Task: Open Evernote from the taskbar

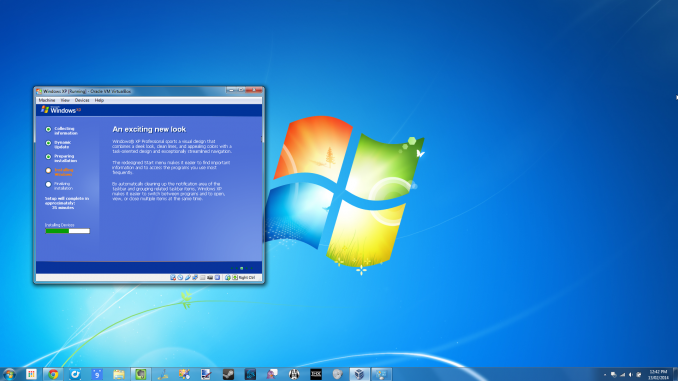Action: tap(141, 375)
